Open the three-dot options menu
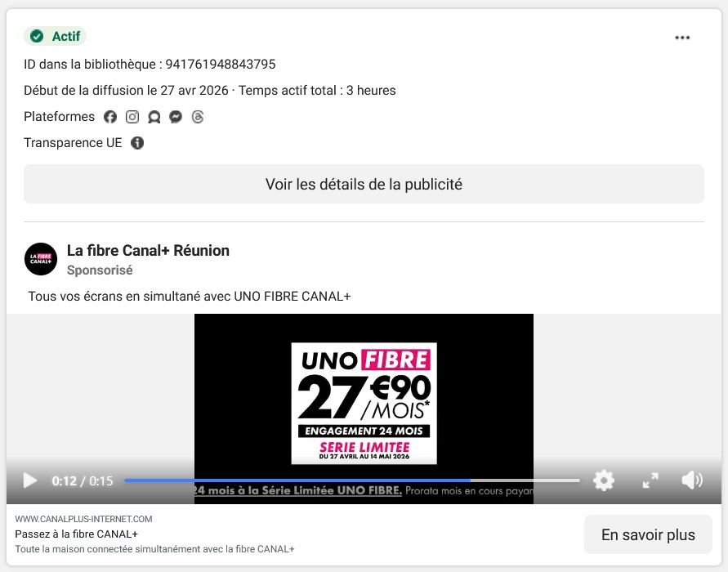This screenshot has height=572, width=728. point(682,38)
